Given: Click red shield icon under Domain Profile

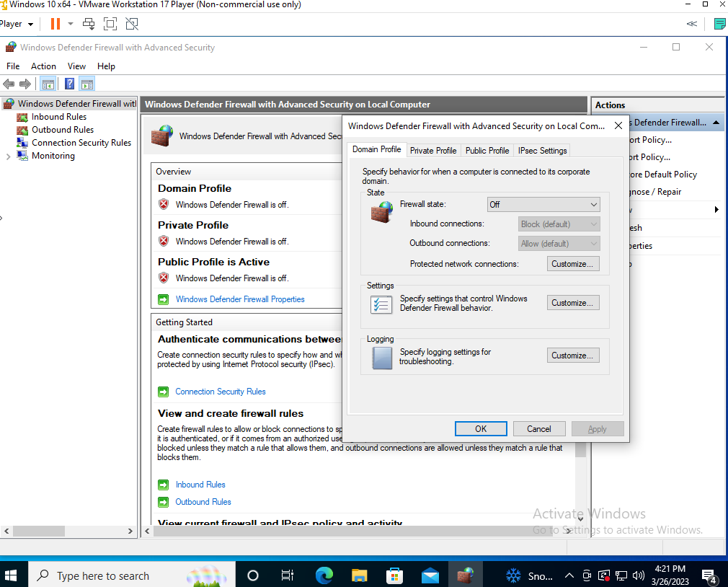Looking at the screenshot, I should point(164,204).
